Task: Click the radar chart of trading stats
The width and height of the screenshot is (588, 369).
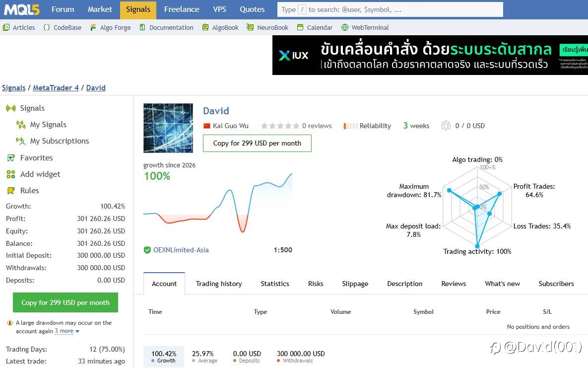Action: pos(477,207)
